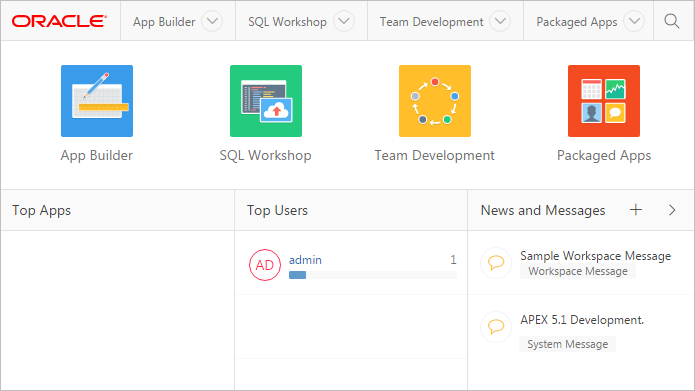Click APEX 5.1 Development speech bubble icon
Viewport: 695px width, 391px height.
pos(496,327)
